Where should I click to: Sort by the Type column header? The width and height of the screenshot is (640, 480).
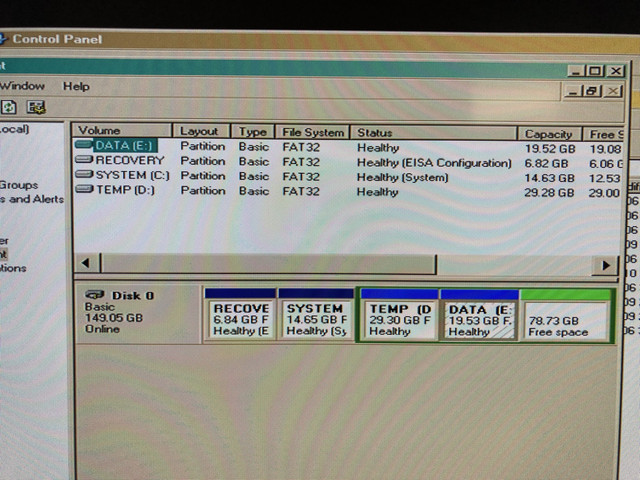(253, 132)
